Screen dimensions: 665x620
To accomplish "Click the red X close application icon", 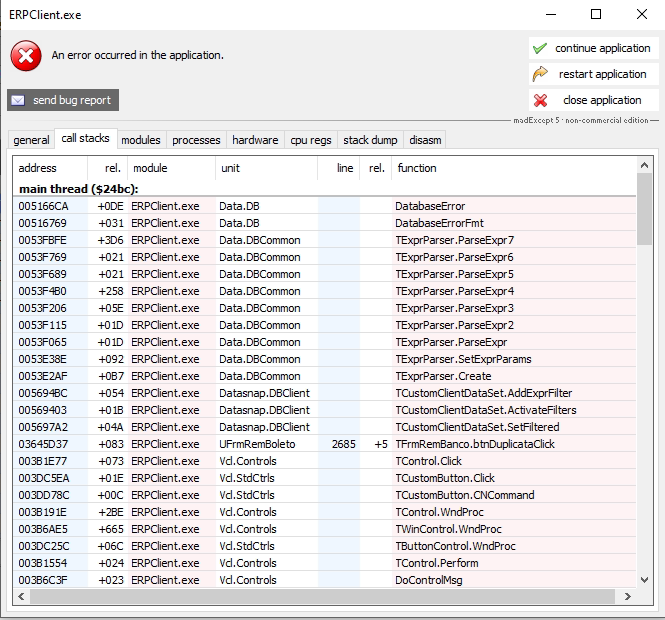I will point(541,100).
